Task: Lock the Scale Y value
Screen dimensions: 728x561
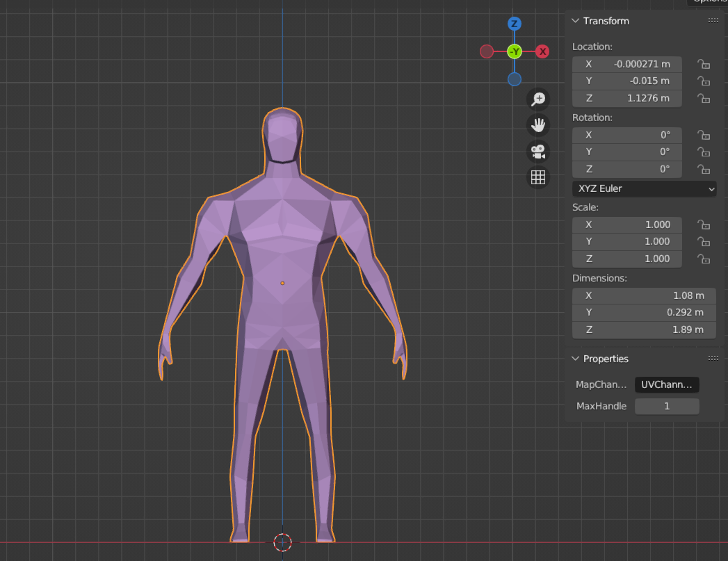Action: pyautogui.click(x=704, y=241)
